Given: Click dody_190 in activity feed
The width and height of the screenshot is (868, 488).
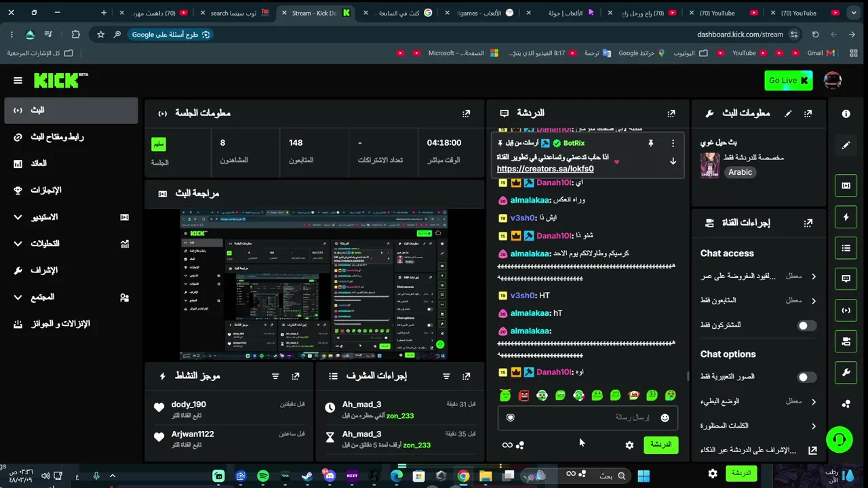Looking at the screenshot, I should [189, 405].
